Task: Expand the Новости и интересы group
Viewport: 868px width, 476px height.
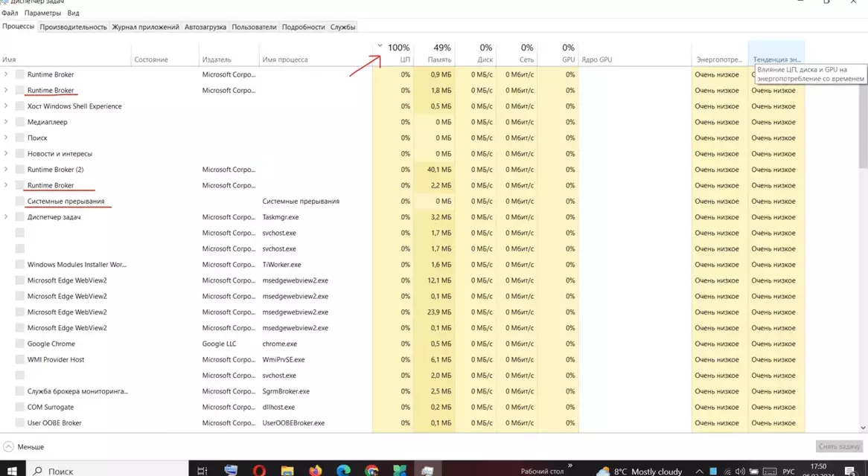Action: (6, 154)
